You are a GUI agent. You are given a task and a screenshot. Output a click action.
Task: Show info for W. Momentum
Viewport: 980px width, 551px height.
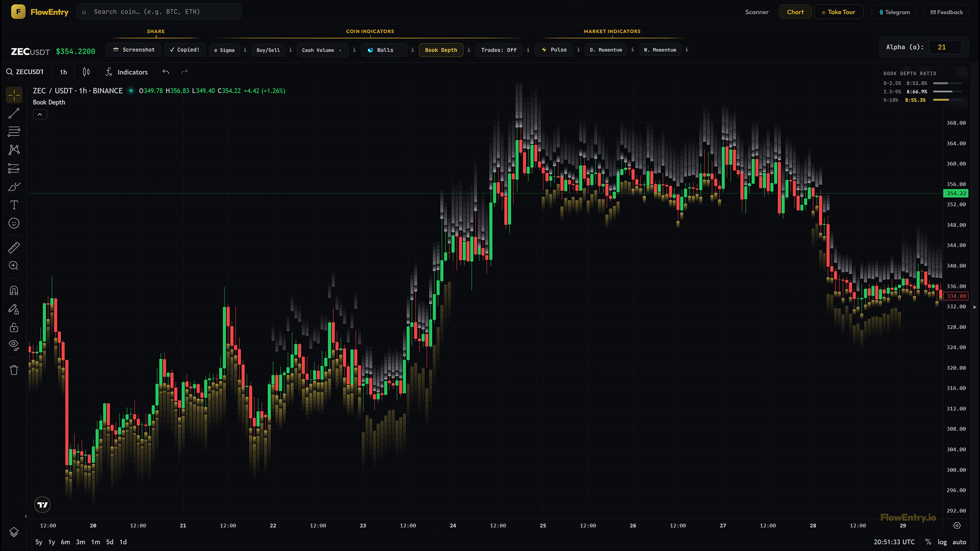pos(687,50)
